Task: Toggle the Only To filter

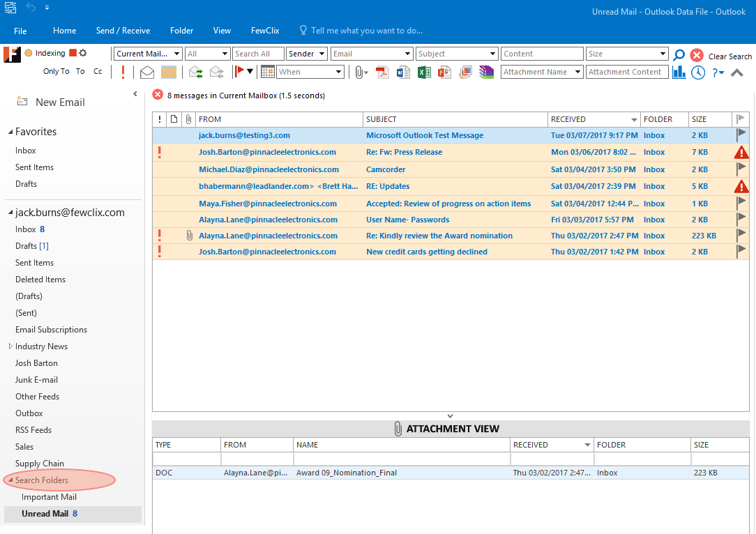Action: click(x=56, y=71)
